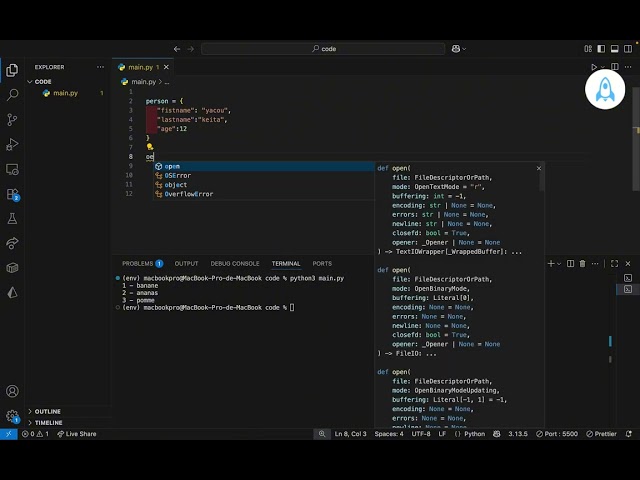Go back with navigation arrow
Image resolution: width=640 pixels, height=480 pixels.
point(177,49)
